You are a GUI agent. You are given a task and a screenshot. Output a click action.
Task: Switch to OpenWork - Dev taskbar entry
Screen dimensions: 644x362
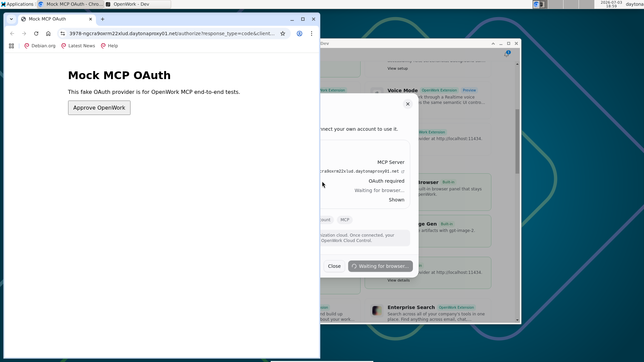[x=138, y=4]
